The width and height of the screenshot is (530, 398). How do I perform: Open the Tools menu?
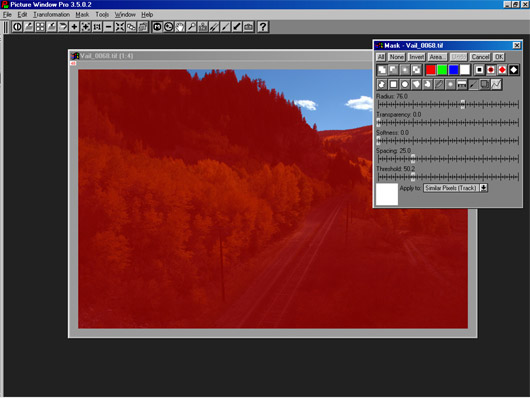pos(102,15)
